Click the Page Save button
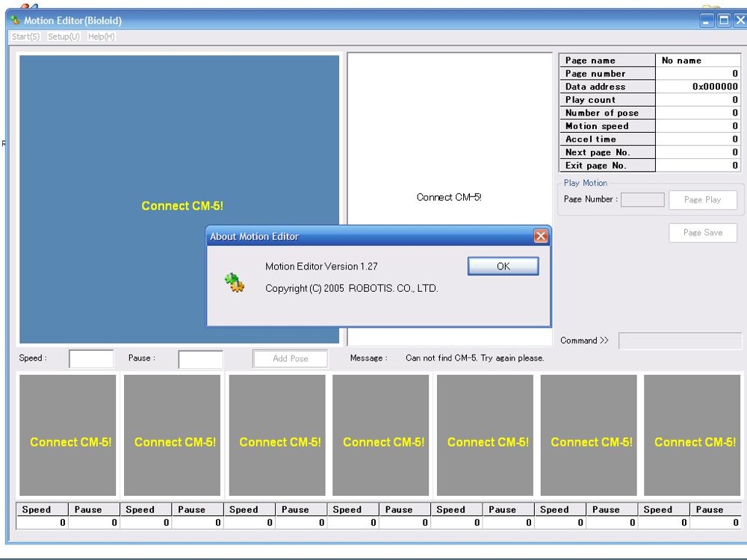 click(703, 232)
